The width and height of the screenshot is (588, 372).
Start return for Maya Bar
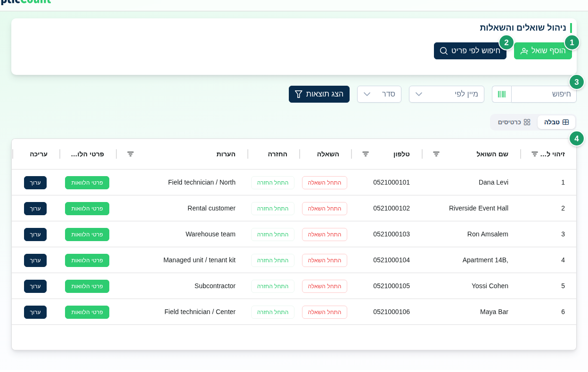273,312
